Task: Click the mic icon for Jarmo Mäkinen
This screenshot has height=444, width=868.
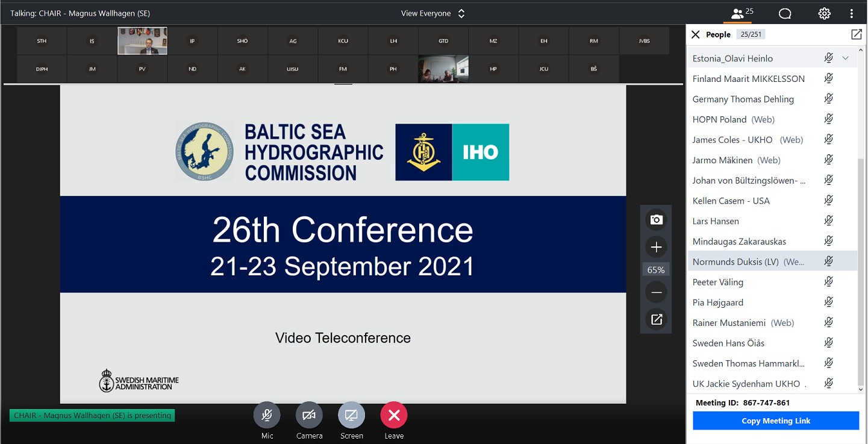Action: click(829, 160)
